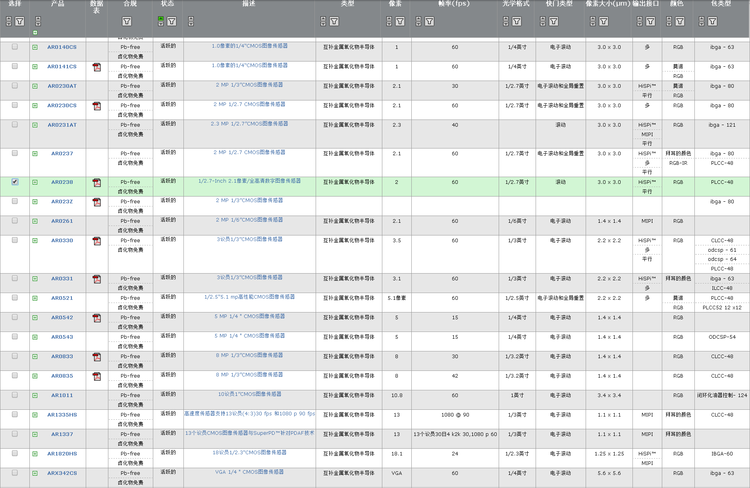Open the filter for the 像素 column
This screenshot has height=488, width=750.
pos(400,22)
